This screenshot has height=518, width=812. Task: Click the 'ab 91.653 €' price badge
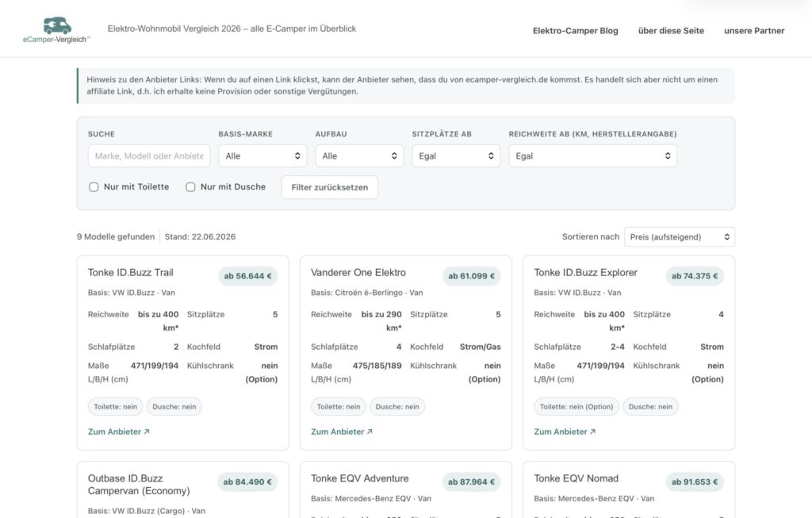[x=695, y=482]
